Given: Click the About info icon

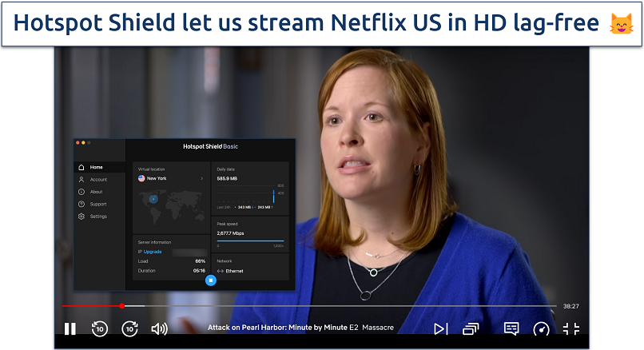Looking at the screenshot, I should point(81,192).
